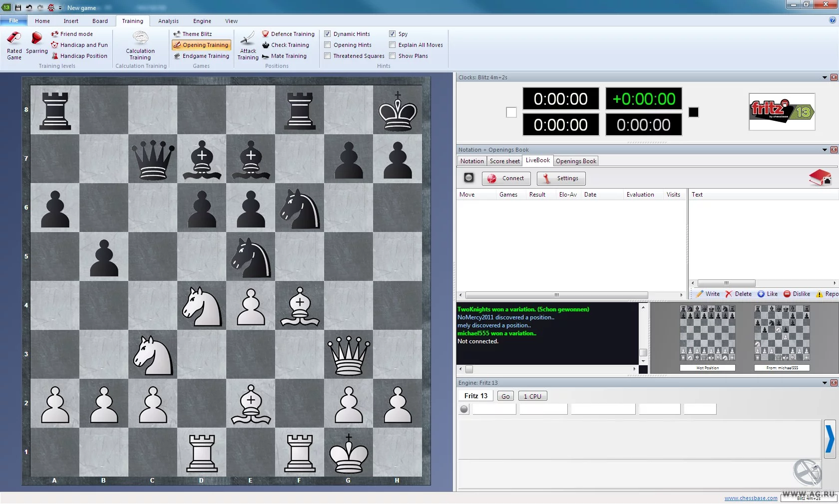The image size is (839, 504).
Task: Click the LiveBook red book icon
Action: [x=820, y=178]
